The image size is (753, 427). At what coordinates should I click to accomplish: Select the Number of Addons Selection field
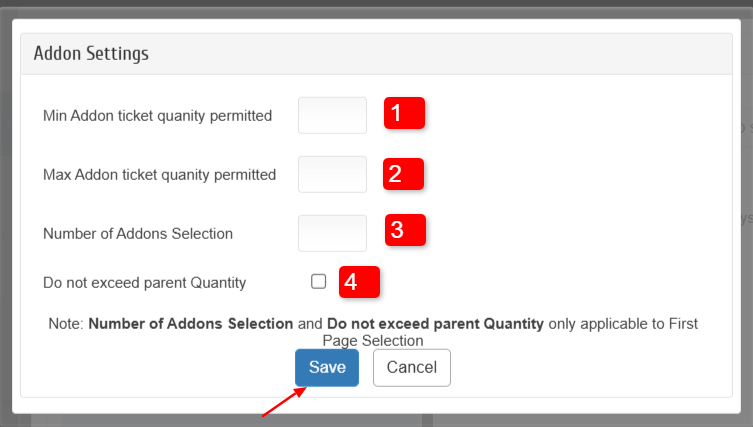[332, 233]
